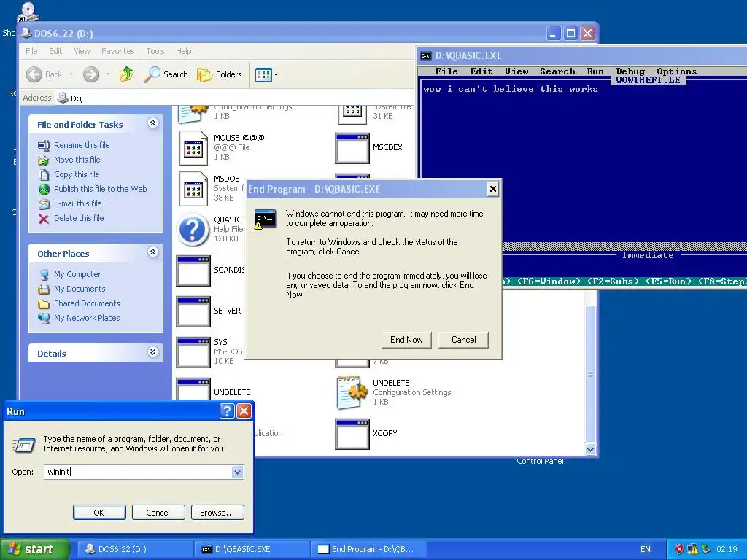
Task: Open the Forward history dropdown arrow
Action: point(108,74)
